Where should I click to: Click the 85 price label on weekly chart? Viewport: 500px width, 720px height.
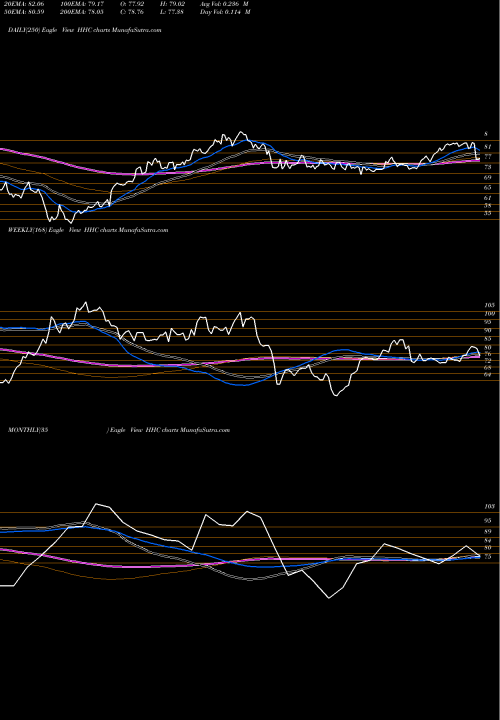pyautogui.click(x=488, y=339)
